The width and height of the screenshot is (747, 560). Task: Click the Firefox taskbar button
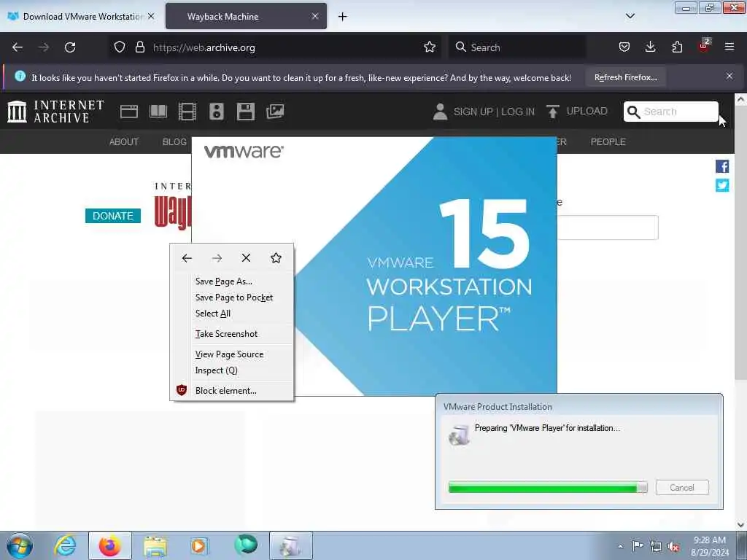(110, 545)
